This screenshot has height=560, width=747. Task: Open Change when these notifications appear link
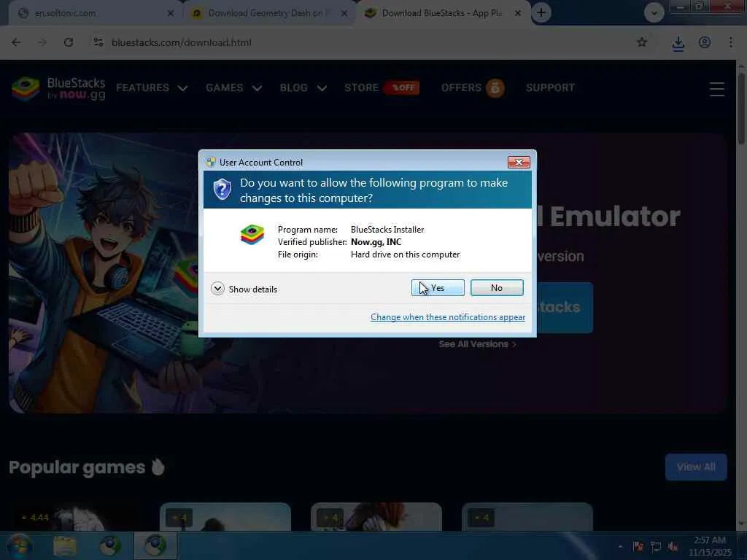448,317
